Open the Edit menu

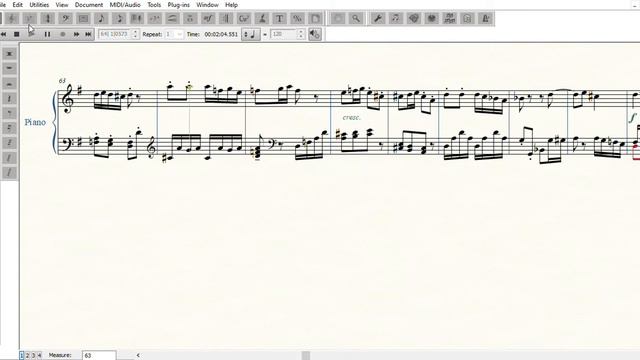(x=18, y=5)
